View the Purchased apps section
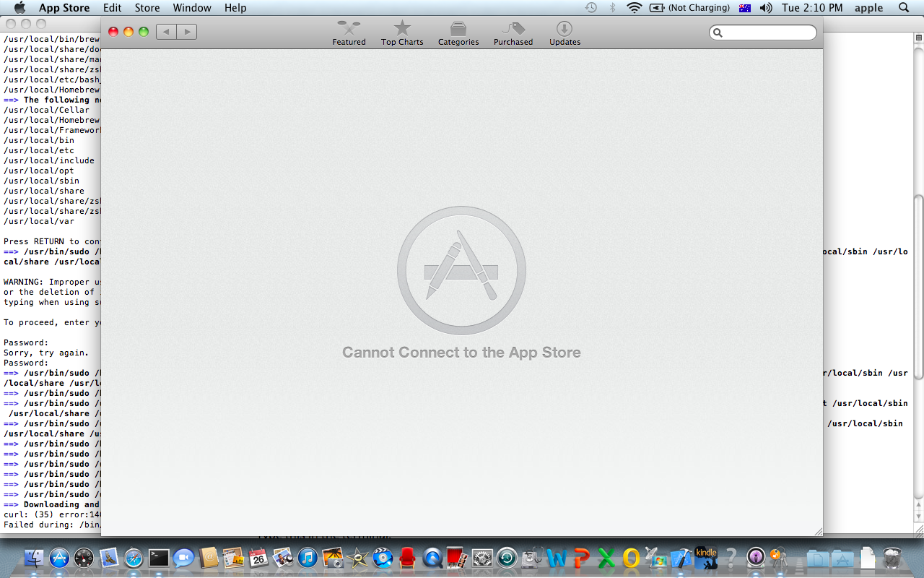 tap(513, 33)
